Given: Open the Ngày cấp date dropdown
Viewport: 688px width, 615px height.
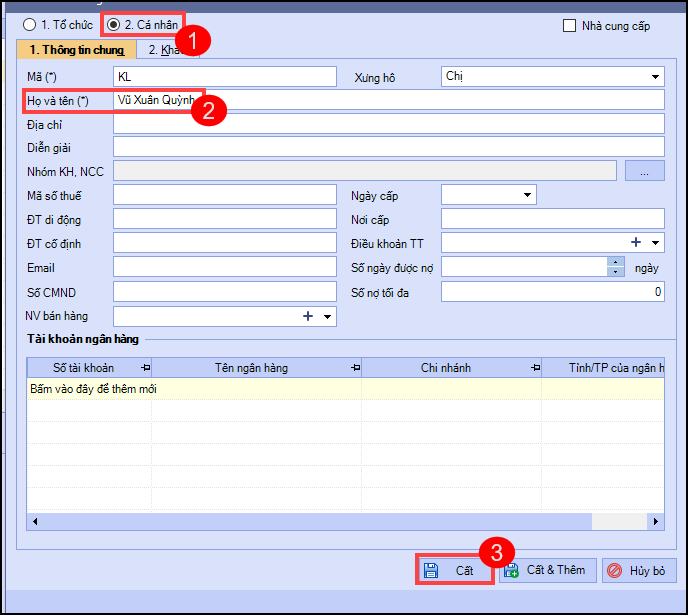Looking at the screenshot, I should (526, 195).
